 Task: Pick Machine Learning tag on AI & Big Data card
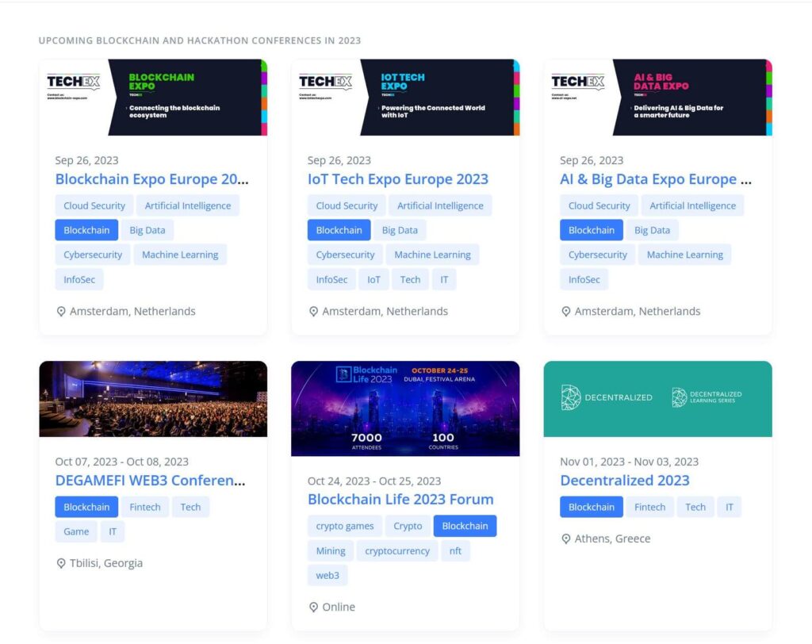685,255
